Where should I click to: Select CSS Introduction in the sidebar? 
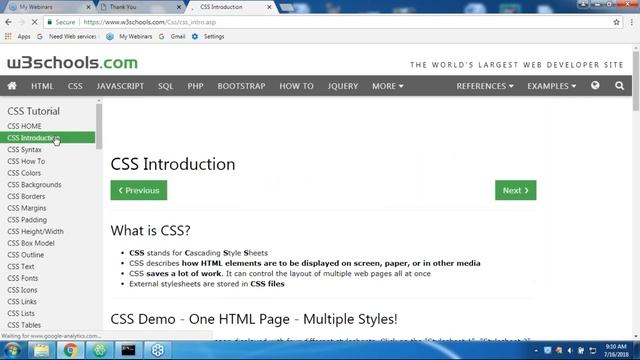tap(47, 138)
